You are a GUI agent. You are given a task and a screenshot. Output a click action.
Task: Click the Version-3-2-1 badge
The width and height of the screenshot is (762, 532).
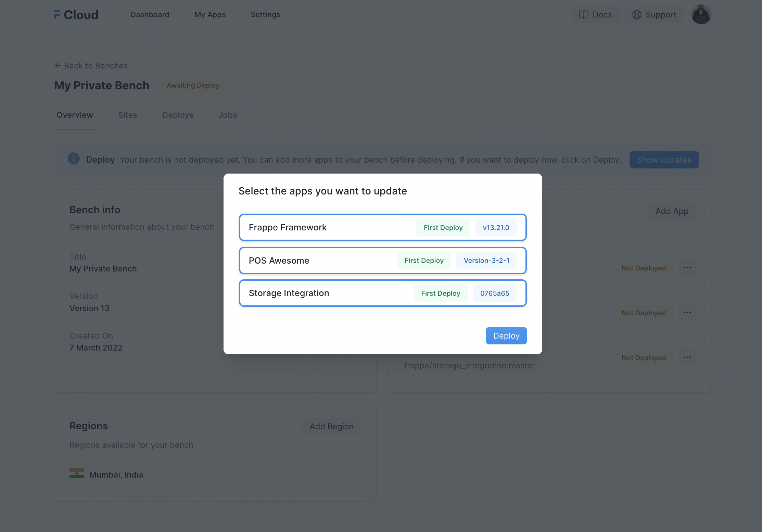[486, 261]
